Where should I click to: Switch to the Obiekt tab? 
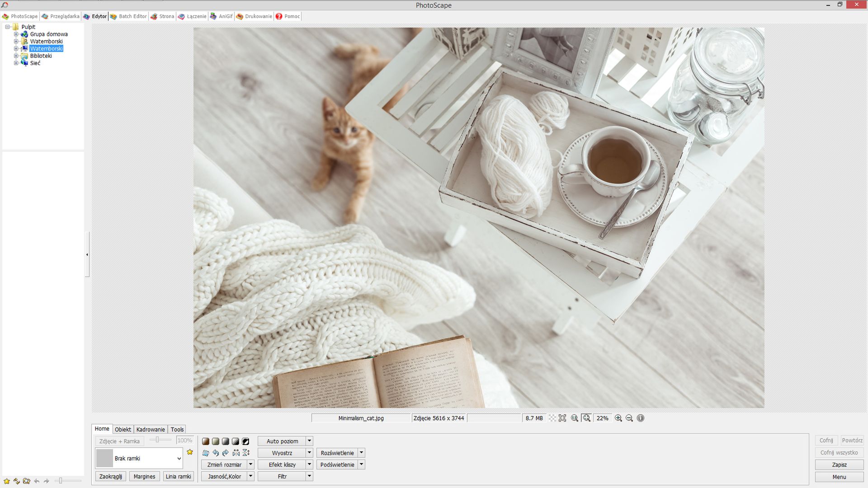pyautogui.click(x=123, y=430)
